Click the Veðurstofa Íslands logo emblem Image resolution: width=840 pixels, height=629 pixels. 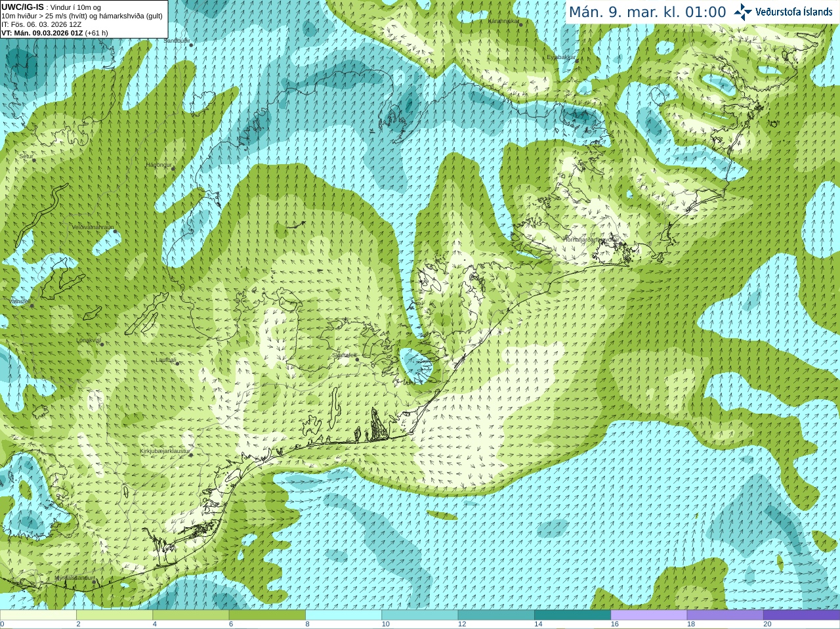743,12
